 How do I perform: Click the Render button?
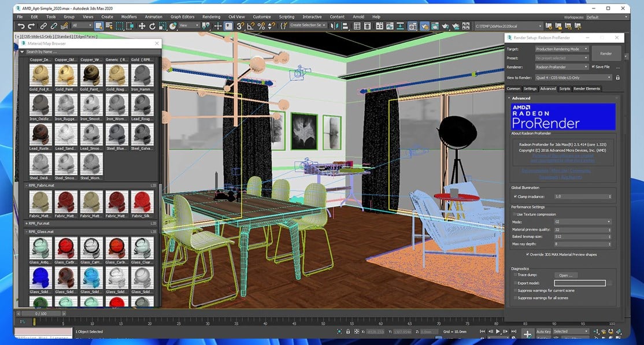[606, 53]
